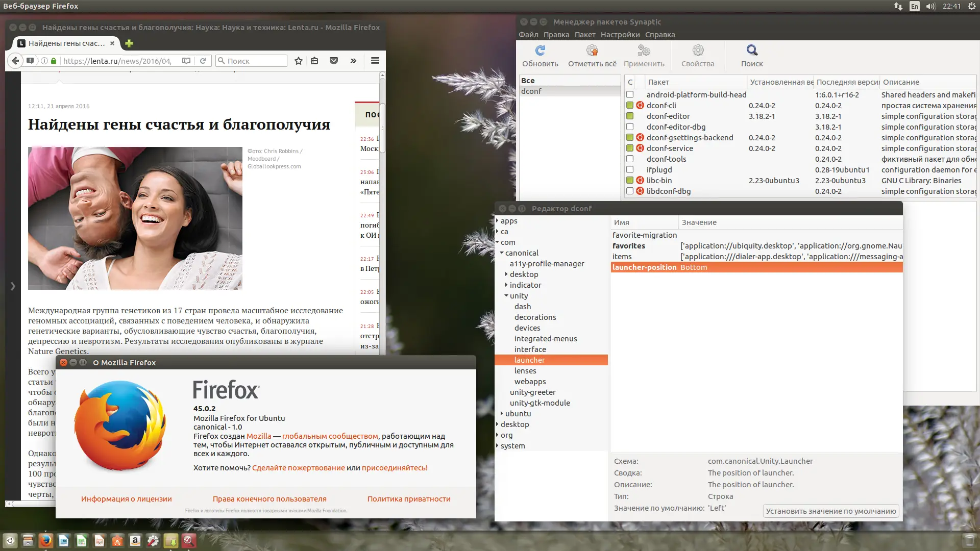The height and width of the screenshot is (551, 980).
Task: Open the Политика приватности link
Action: pyautogui.click(x=408, y=499)
